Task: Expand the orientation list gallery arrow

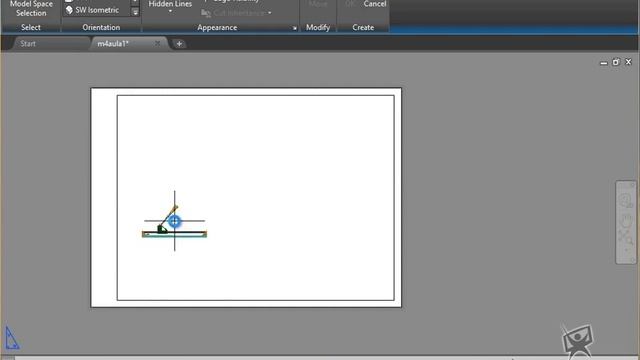Action: click(x=135, y=12)
